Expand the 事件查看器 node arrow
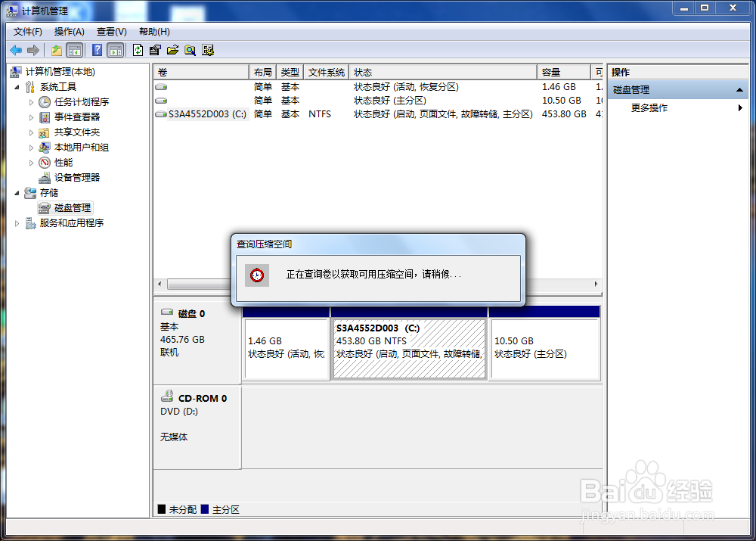 31,117
